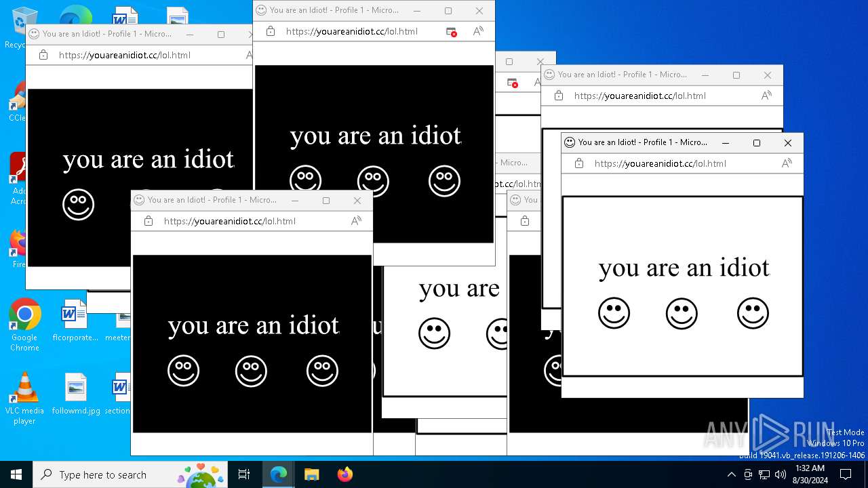This screenshot has width=868, height=488.
Task: Click the pop-up blocked icon in the top-center window
Action: (x=451, y=31)
